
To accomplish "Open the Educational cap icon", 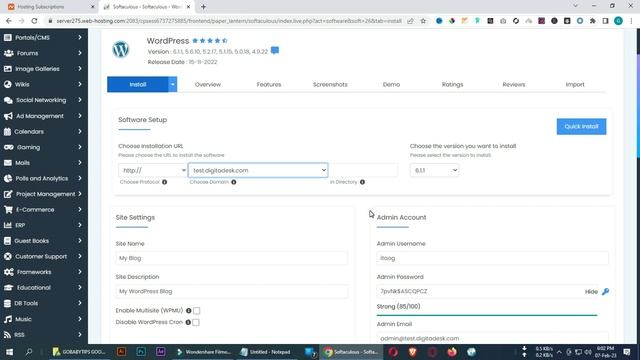I will pos(9,287).
